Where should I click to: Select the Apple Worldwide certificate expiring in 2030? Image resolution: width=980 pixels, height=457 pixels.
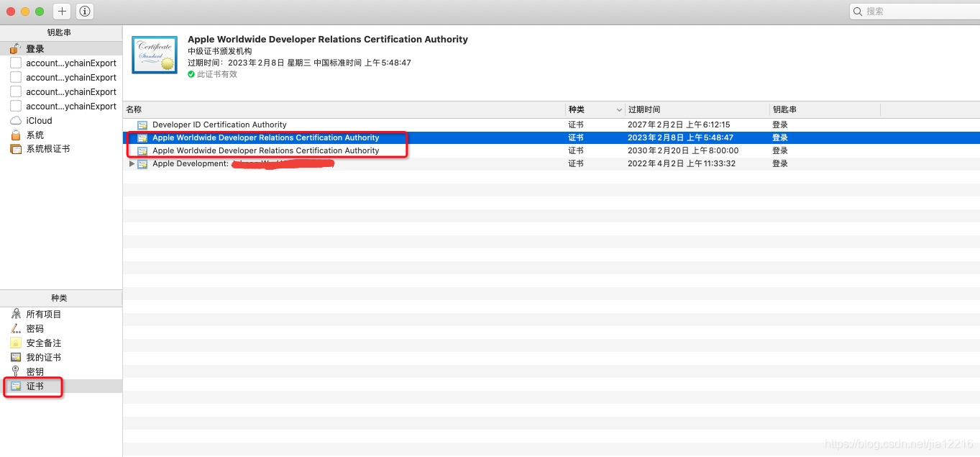(551, 150)
